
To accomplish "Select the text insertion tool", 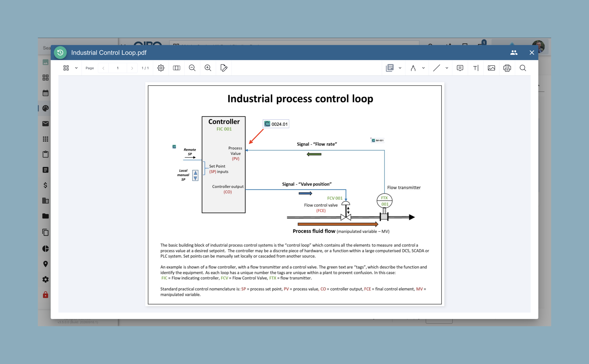I will pos(476,68).
